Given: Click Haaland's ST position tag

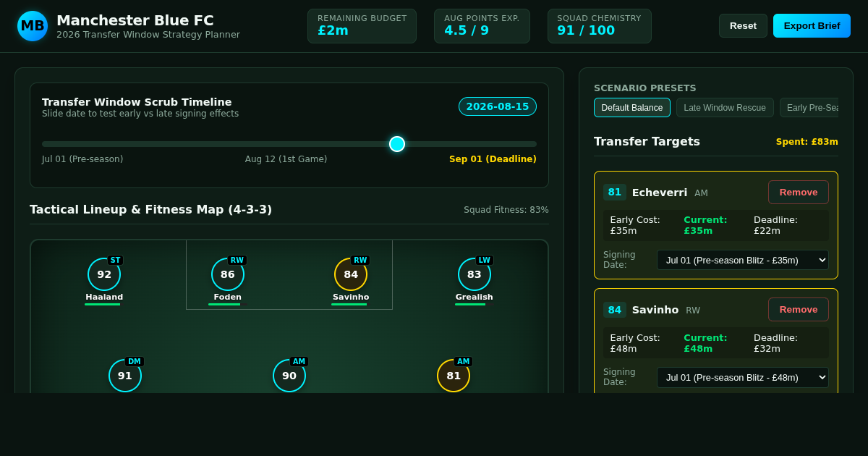Looking at the screenshot, I should click(x=116, y=260).
